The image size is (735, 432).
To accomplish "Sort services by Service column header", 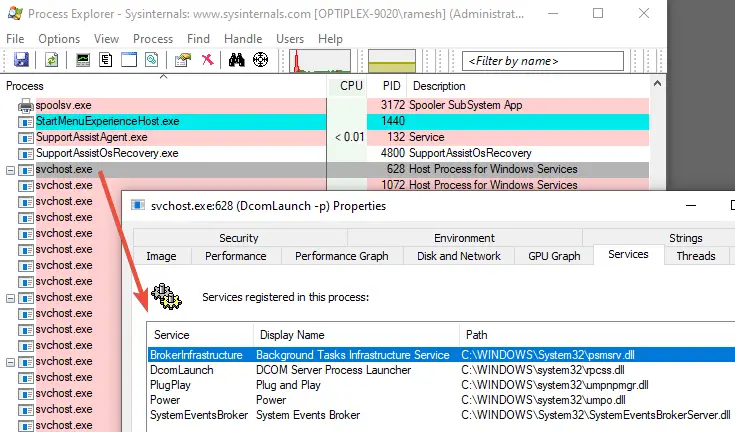I will (200, 335).
